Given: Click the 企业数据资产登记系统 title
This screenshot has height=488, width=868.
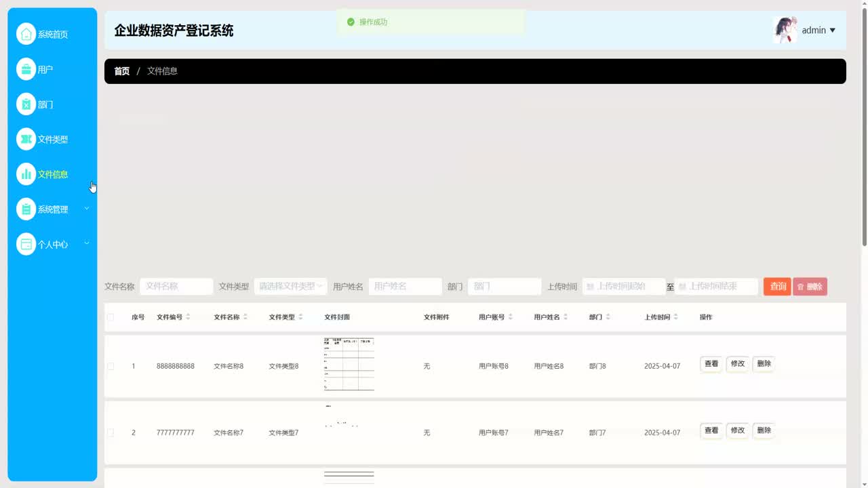Looking at the screenshot, I should [x=174, y=30].
